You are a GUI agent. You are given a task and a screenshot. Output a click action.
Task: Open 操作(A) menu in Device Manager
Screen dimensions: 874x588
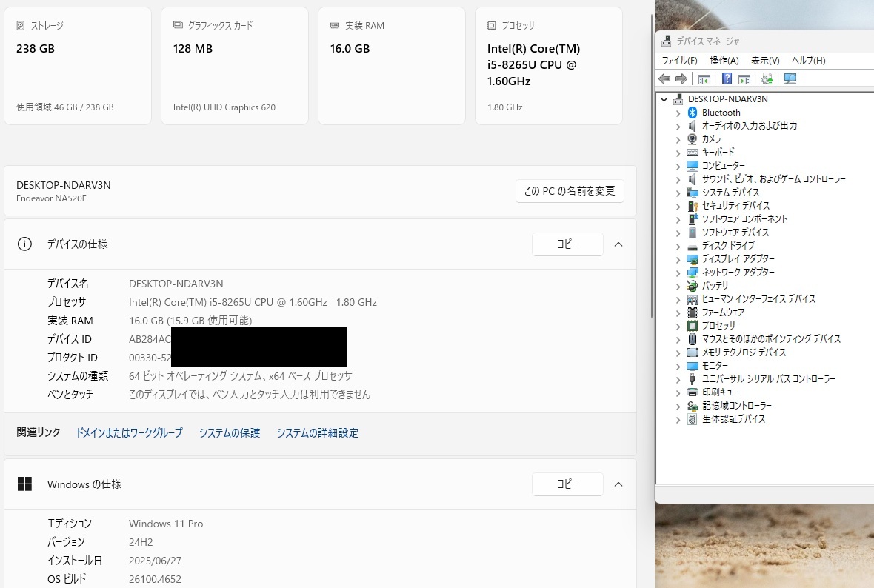tap(724, 60)
